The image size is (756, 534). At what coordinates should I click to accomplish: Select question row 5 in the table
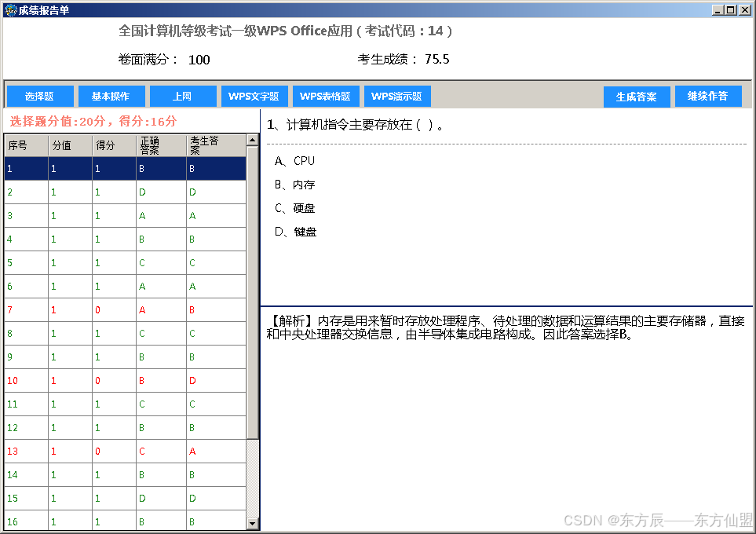126,263
